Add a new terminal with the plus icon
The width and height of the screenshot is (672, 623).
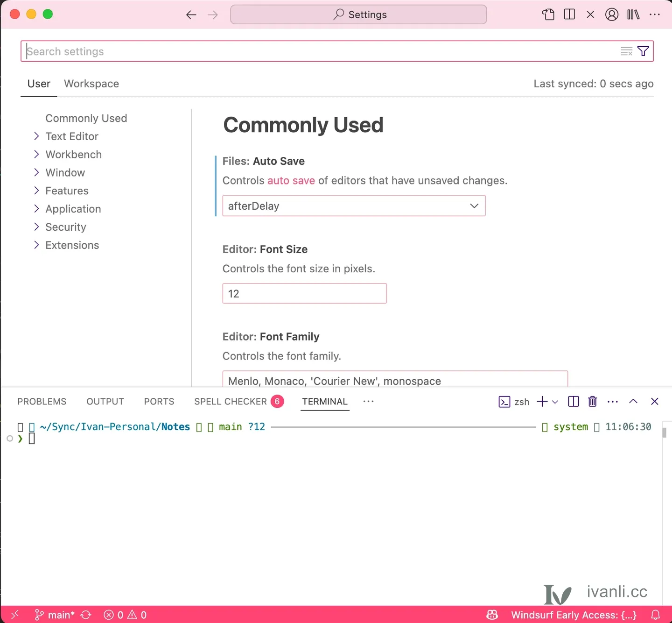click(542, 402)
